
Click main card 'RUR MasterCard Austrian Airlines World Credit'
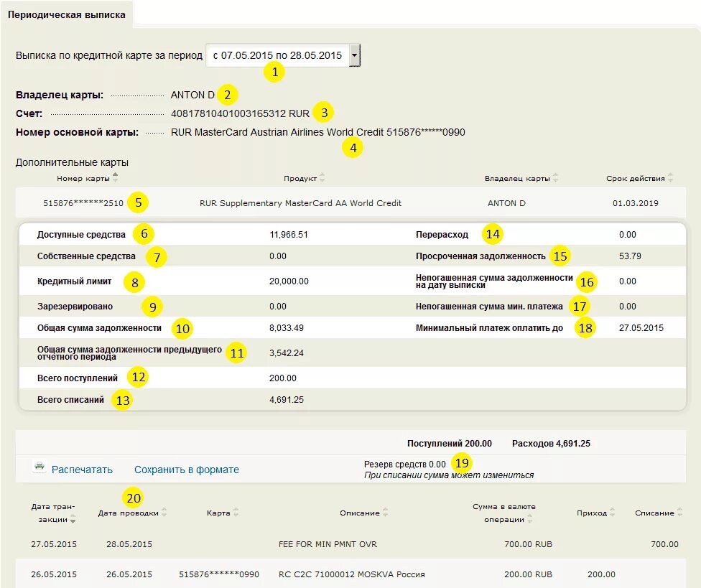pos(277,132)
